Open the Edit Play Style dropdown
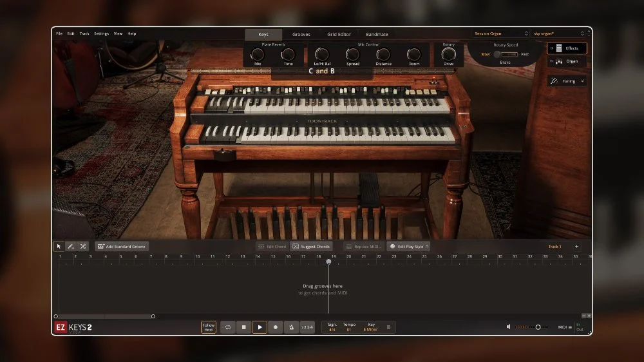Viewport: 644px width, 362px height. pyautogui.click(x=409, y=246)
